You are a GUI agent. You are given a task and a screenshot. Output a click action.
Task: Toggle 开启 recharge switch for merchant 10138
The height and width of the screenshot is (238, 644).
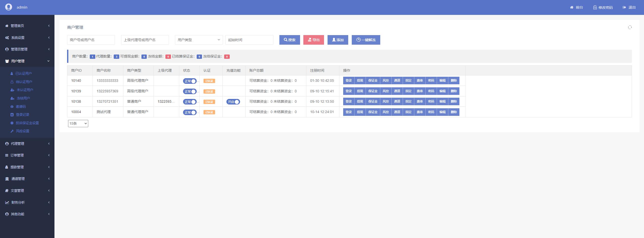(233, 102)
